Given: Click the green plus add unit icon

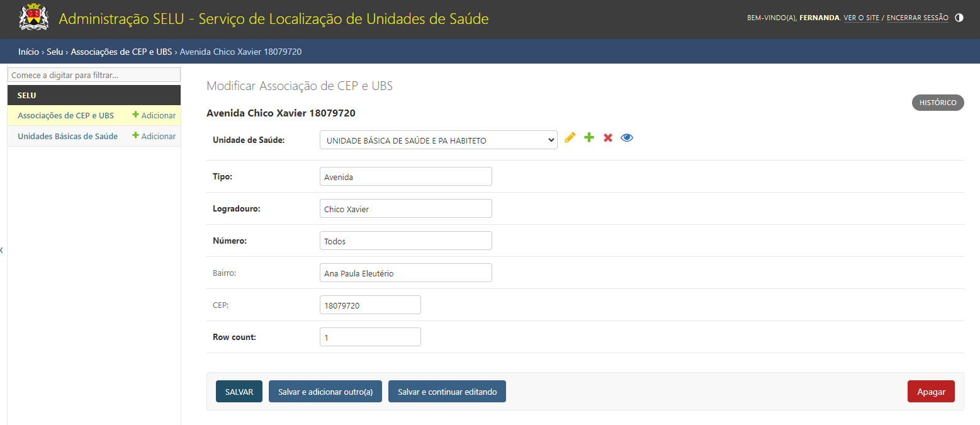Looking at the screenshot, I should 589,138.
